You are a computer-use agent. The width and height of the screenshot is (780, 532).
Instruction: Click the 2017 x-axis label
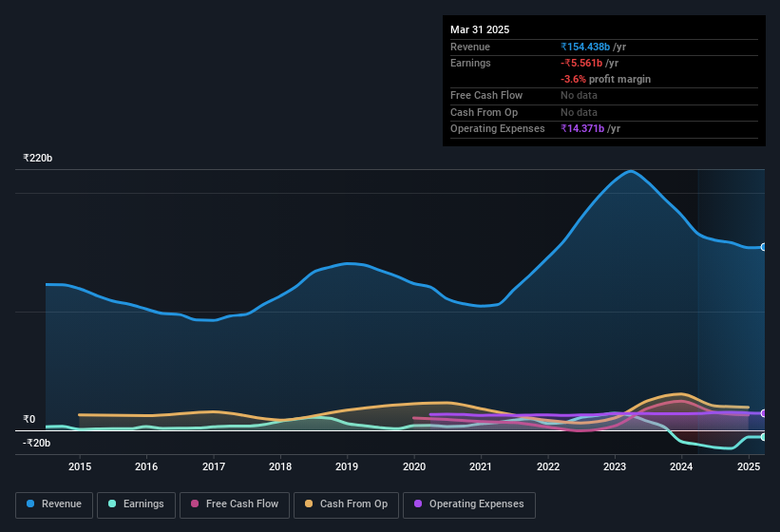pos(214,466)
